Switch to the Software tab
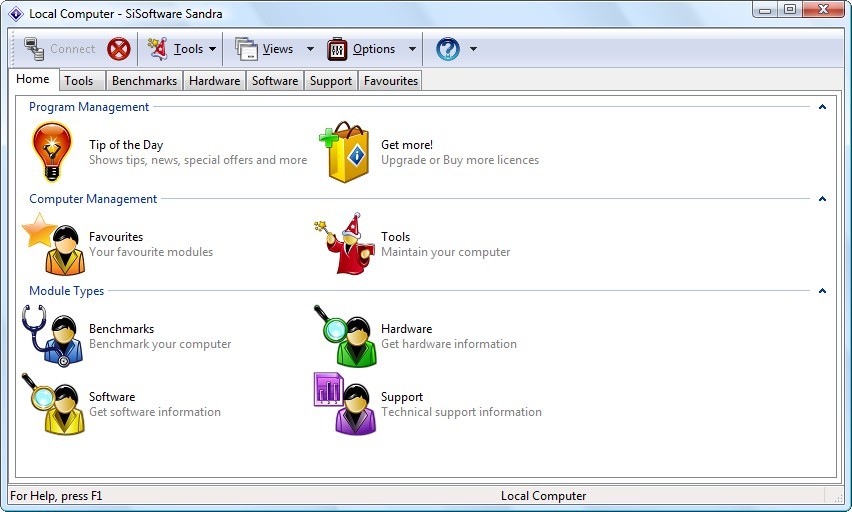 pos(275,80)
